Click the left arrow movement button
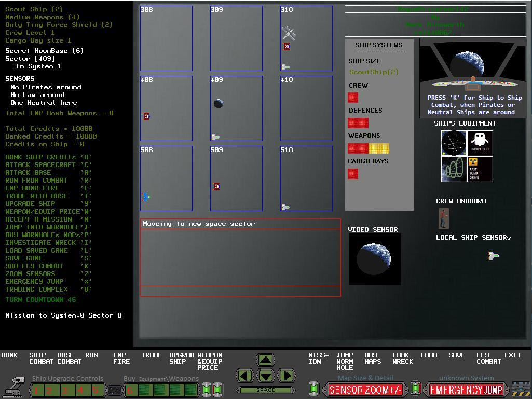 pos(244,376)
